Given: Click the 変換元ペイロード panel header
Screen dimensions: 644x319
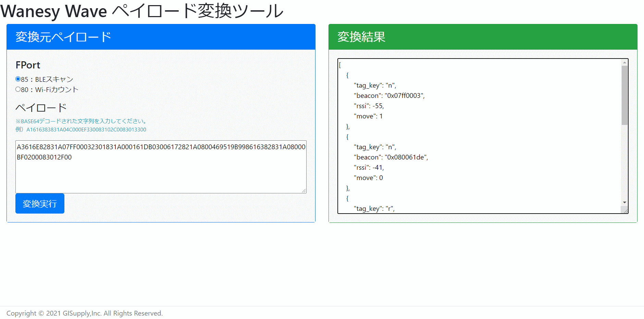Looking at the screenshot, I should pyautogui.click(x=161, y=37).
